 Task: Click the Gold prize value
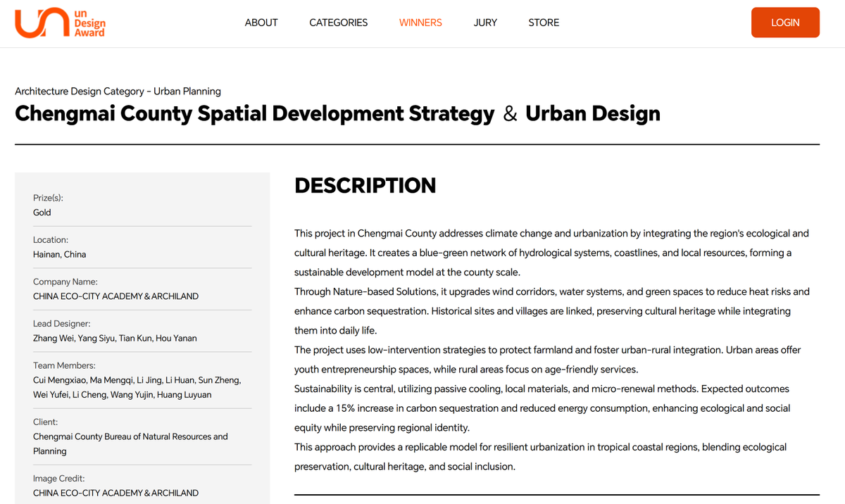click(x=42, y=213)
